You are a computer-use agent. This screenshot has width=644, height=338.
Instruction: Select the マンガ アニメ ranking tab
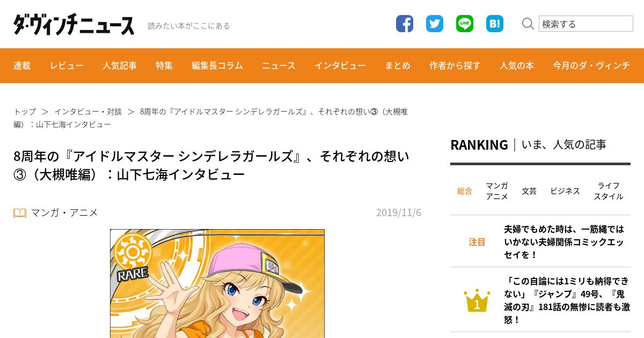pyautogui.click(x=497, y=191)
